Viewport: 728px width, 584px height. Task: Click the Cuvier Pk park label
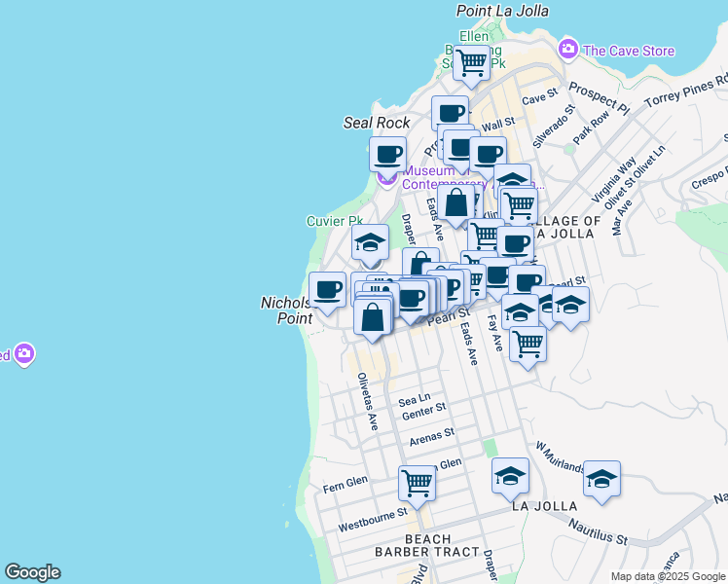(x=335, y=221)
